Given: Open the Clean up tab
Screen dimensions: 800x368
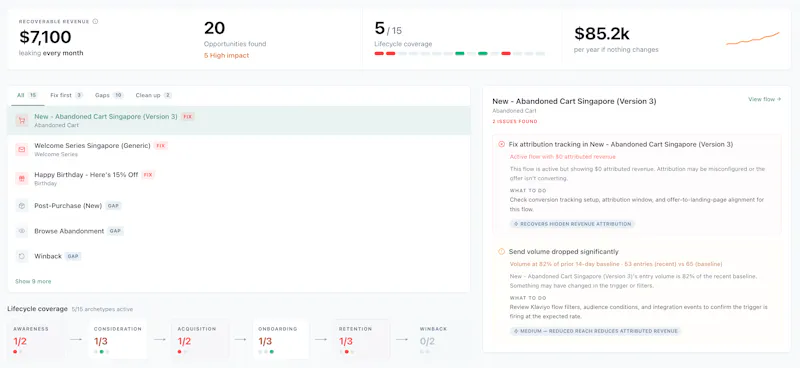Looking at the screenshot, I should (154, 95).
